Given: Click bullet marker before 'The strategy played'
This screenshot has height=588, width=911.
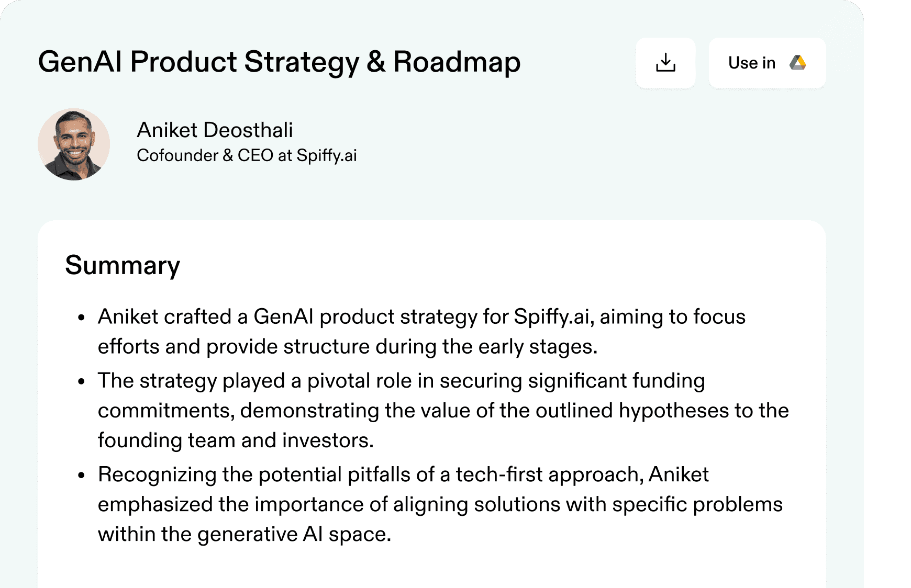Looking at the screenshot, I should [81, 381].
